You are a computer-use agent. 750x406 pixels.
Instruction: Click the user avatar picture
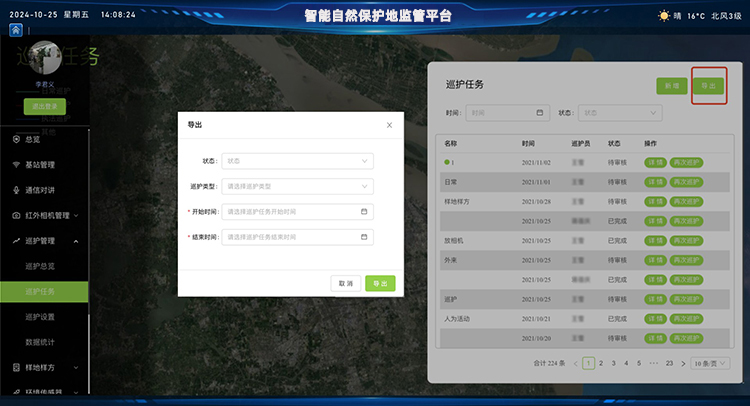click(x=45, y=57)
